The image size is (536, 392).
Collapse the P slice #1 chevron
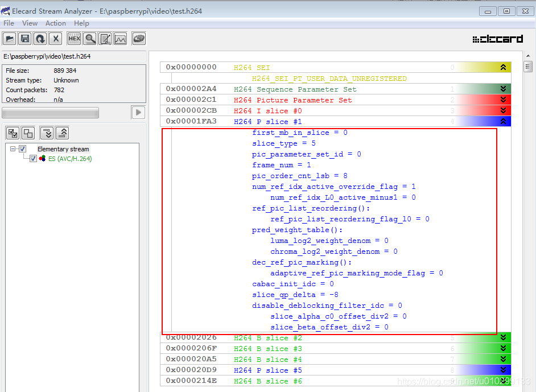tap(503, 121)
